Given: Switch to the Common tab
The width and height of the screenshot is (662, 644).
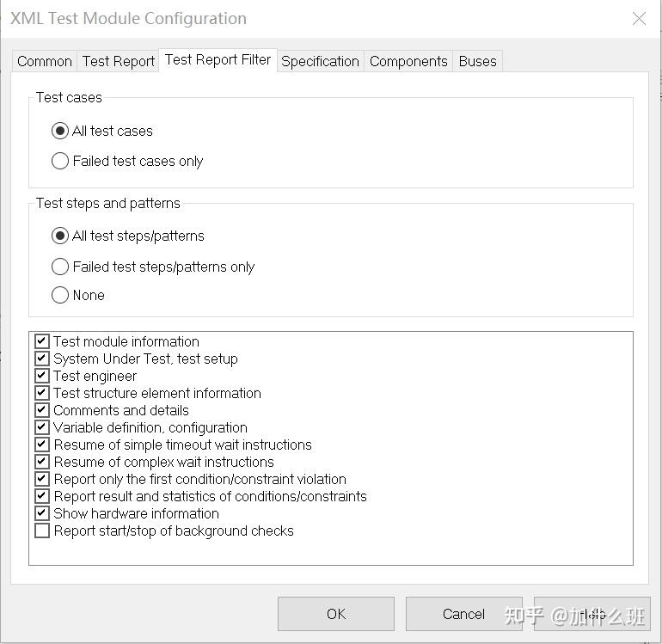Looking at the screenshot, I should [45, 61].
